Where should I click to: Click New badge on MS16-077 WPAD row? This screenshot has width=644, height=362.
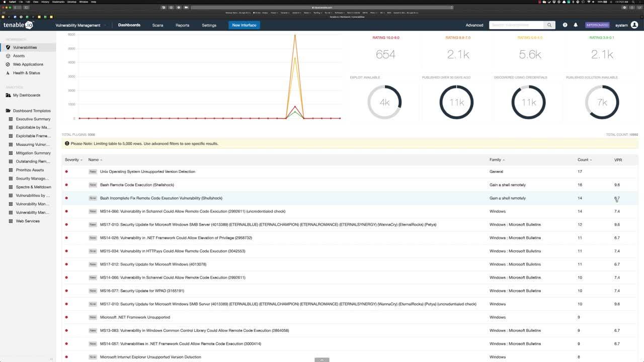coord(93,291)
